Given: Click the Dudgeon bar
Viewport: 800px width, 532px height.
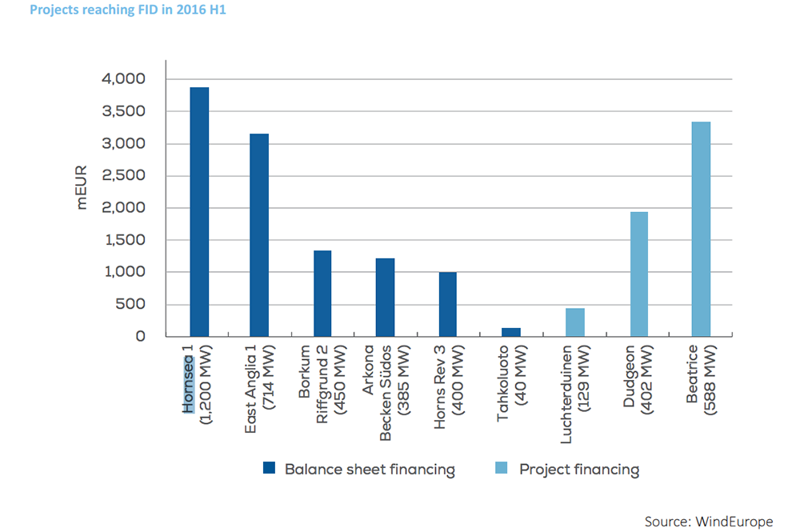Looking at the screenshot, I should (639, 274).
